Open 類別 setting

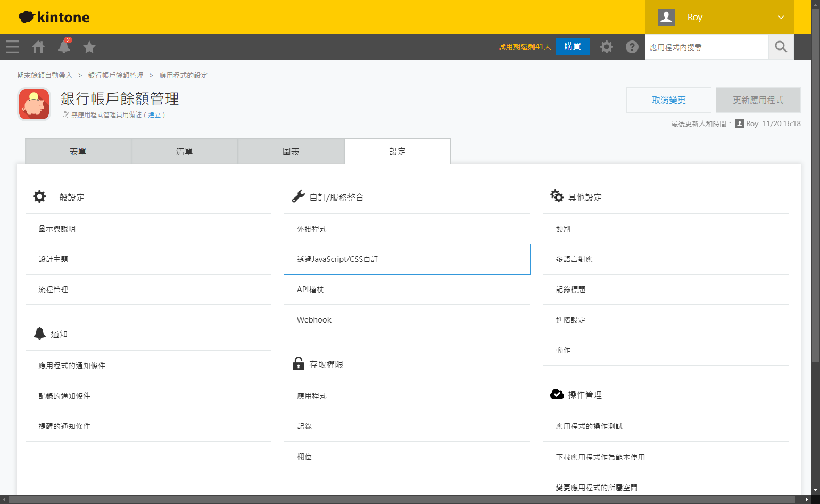666,229
